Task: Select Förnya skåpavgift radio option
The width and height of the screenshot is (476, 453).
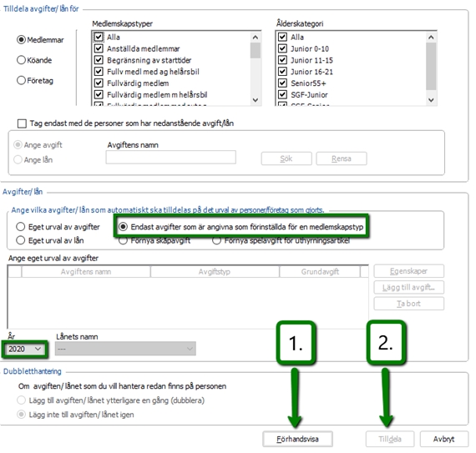Action: click(123, 241)
